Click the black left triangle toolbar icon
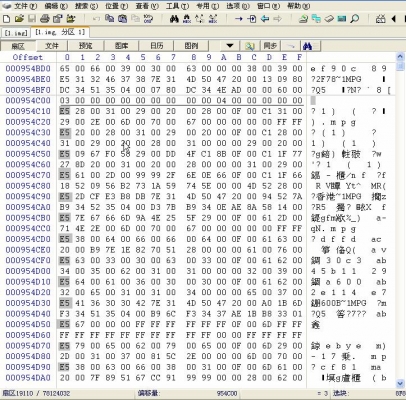 tap(394, 19)
